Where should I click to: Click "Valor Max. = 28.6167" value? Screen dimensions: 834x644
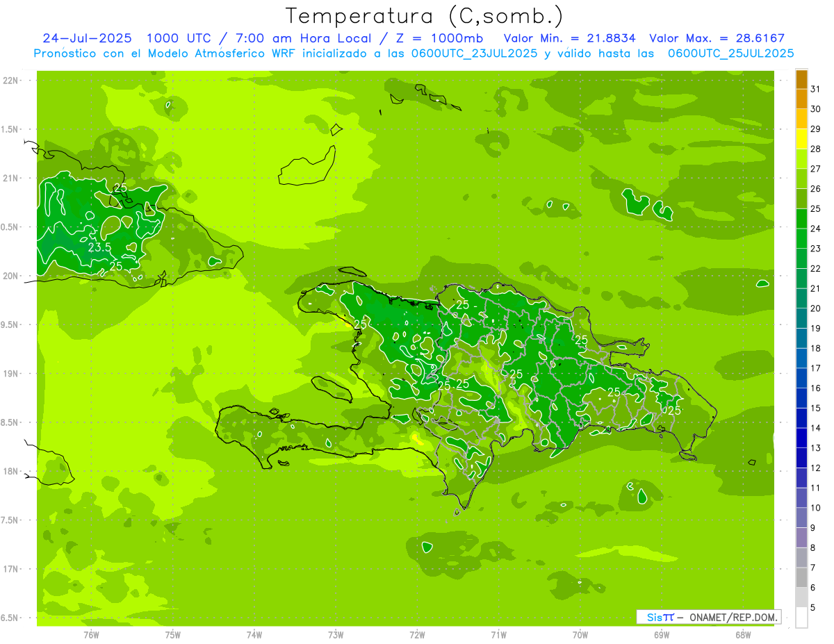[x=717, y=38]
